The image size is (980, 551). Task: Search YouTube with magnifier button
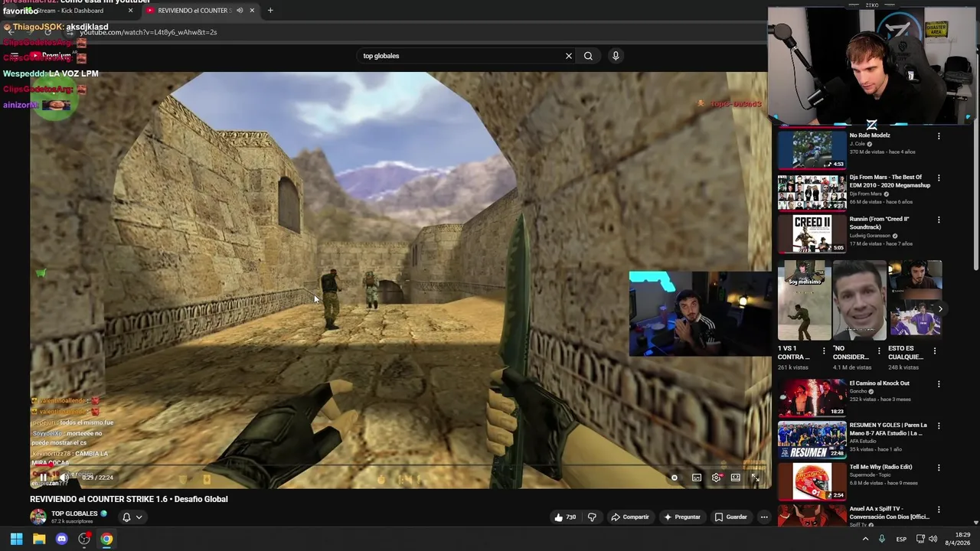point(588,56)
